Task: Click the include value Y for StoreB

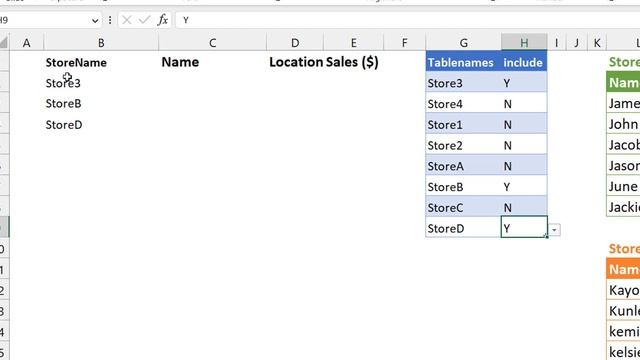Action: pos(524,187)
